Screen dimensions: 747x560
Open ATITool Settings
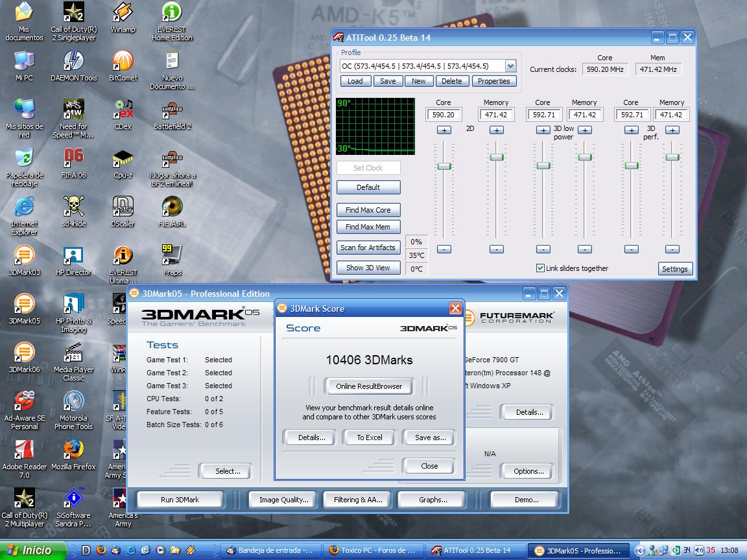click(x=674, y=268)
